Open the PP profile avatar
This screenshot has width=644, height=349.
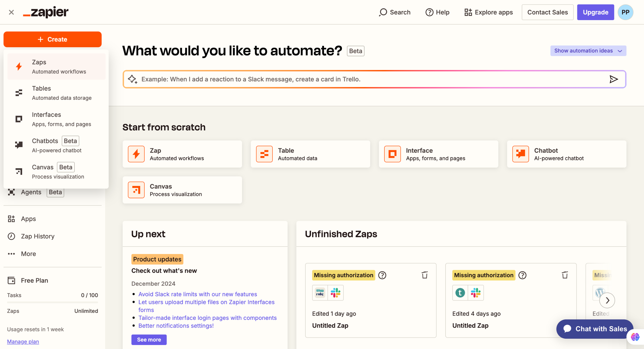coord(625,12)
